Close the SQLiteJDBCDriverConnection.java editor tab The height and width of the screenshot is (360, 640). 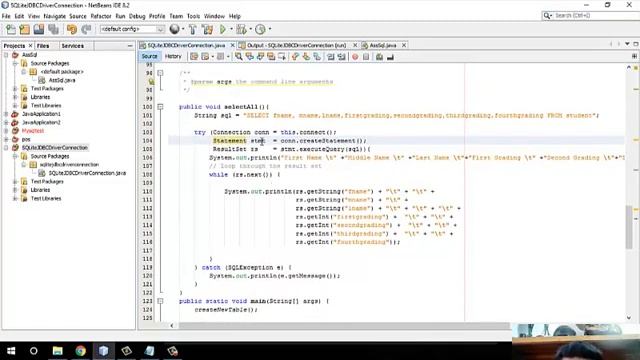coord(233,45)
